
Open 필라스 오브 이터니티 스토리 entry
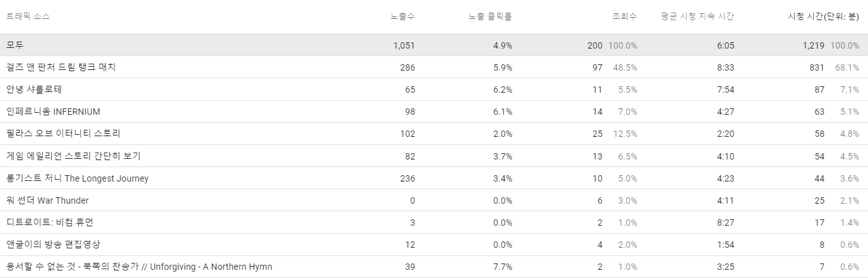click(63, 134)
